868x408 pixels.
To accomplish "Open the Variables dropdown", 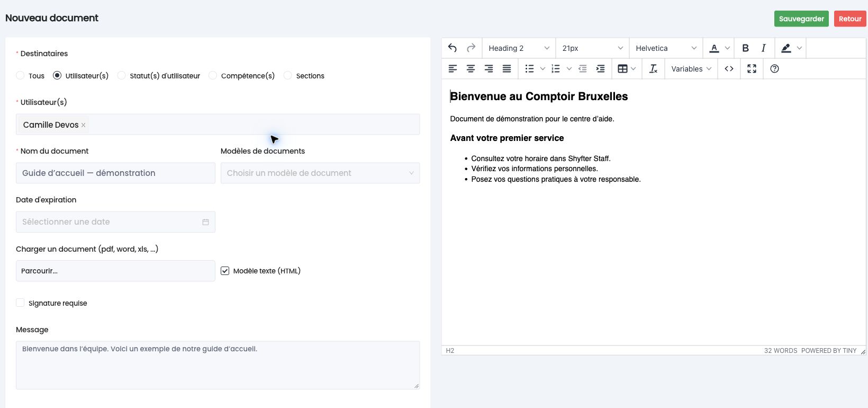I will [691, 69].
